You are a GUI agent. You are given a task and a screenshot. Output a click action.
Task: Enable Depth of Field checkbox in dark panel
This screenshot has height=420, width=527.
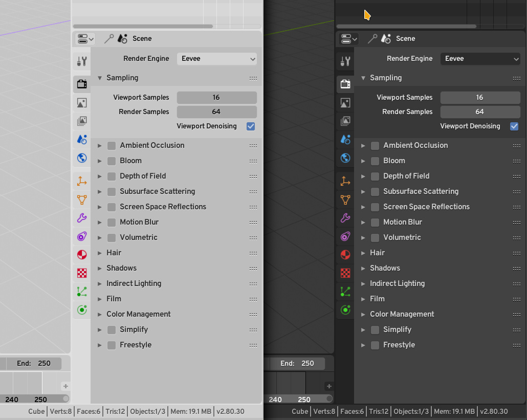pyautogui.click(x=375, y=176)
